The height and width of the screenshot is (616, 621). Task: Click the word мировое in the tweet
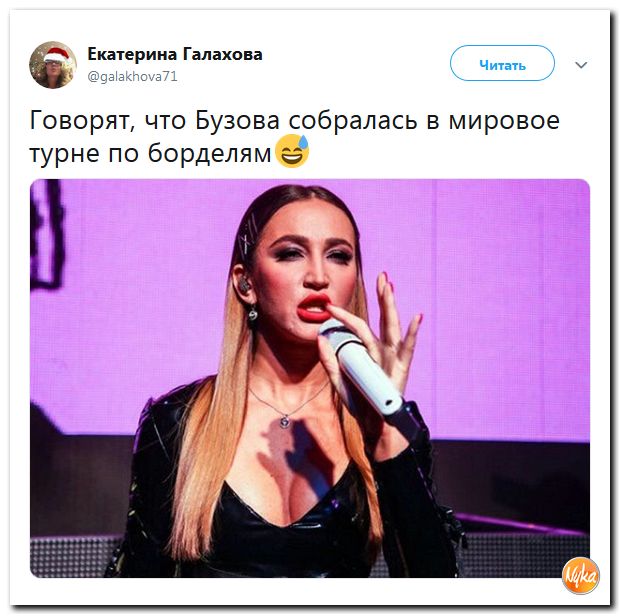coord(504,122)
